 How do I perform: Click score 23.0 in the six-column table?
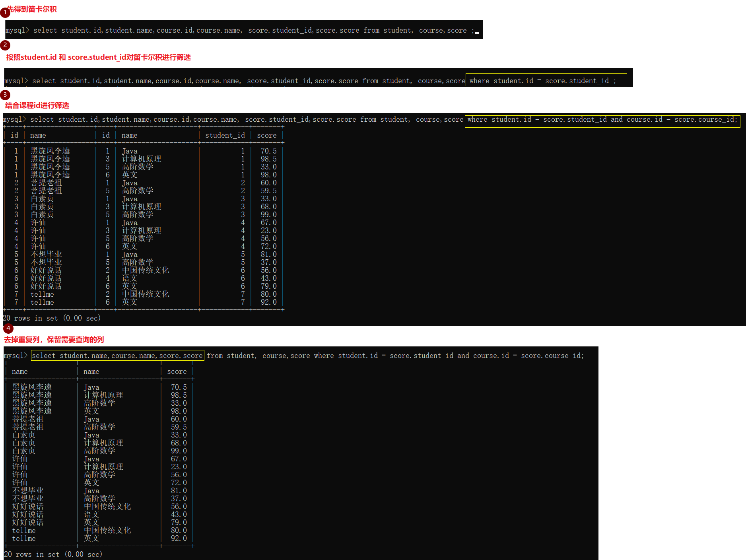pos(269,230)
